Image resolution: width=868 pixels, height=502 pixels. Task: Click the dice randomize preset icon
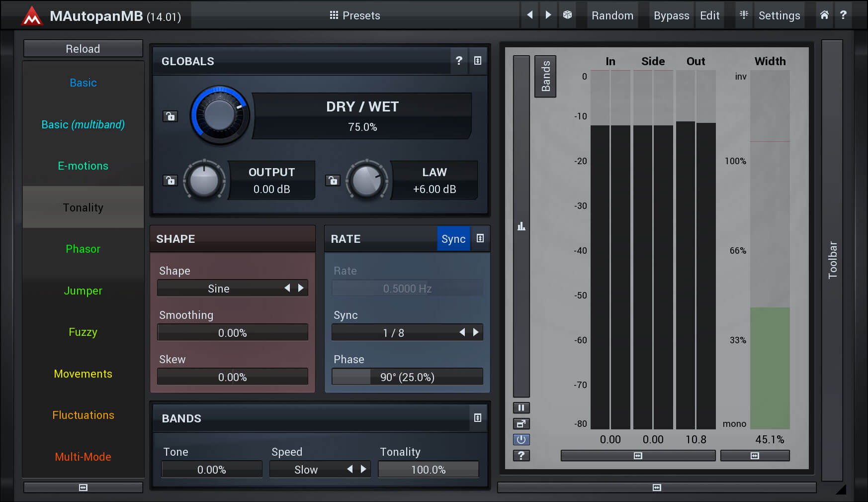pos(567,15)
